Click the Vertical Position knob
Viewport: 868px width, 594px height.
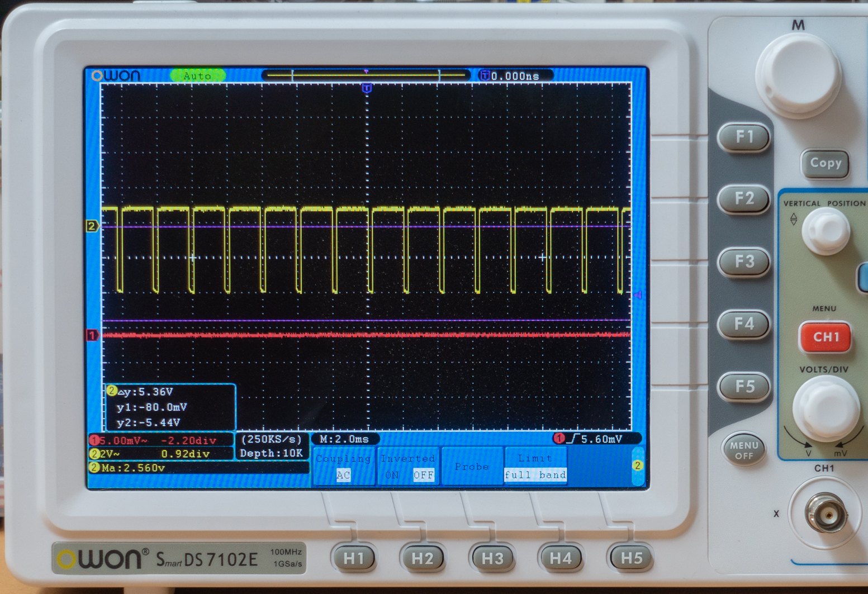[826, 231]
